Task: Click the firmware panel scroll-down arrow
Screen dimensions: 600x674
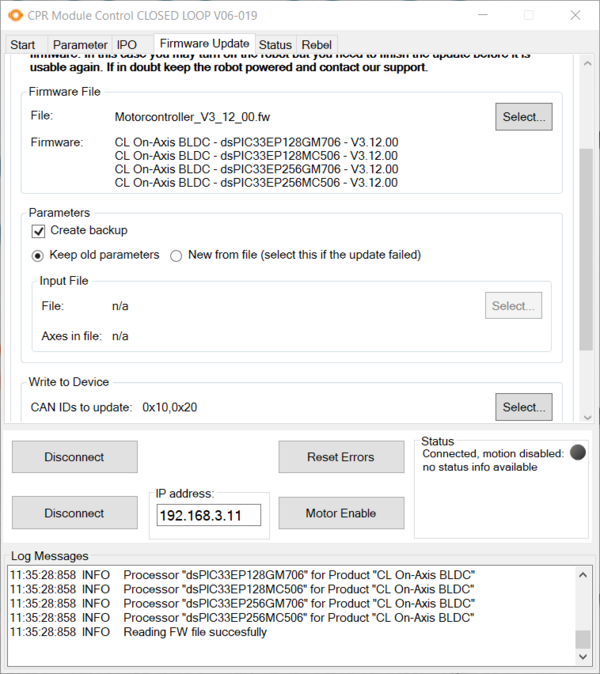Action: [587, 417]
